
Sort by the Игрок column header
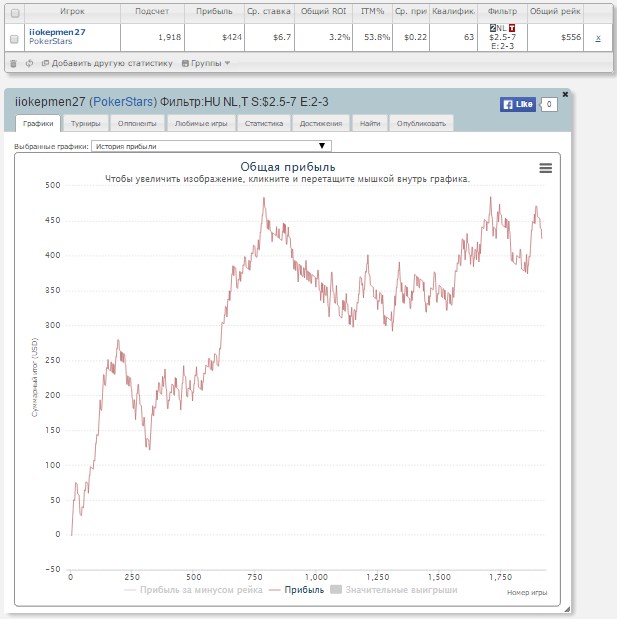click(72, 11)
